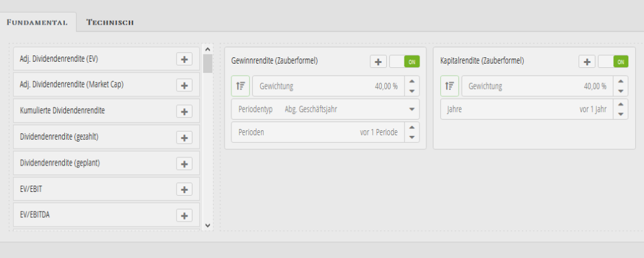Viewport: 644px width, 258px height.
Task: Increase Perioden value with up arrow
Action: click(412, 128)
